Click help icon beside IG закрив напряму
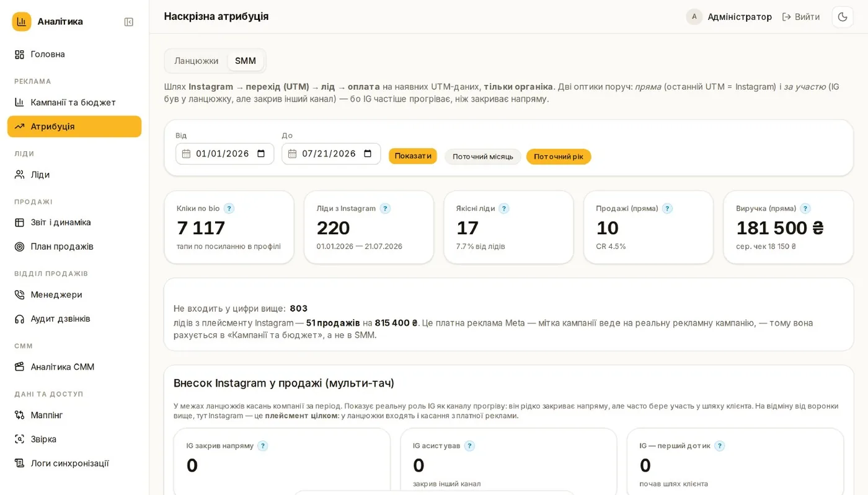 click(x=263, y=446)
